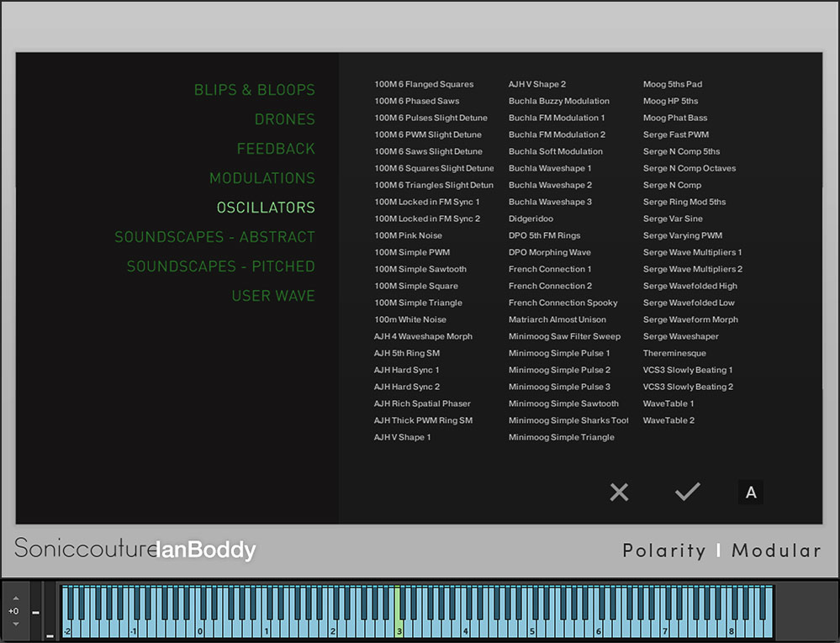Open the Feedback category
Screen dimensions: 840x643
click(x=276, y=149)
